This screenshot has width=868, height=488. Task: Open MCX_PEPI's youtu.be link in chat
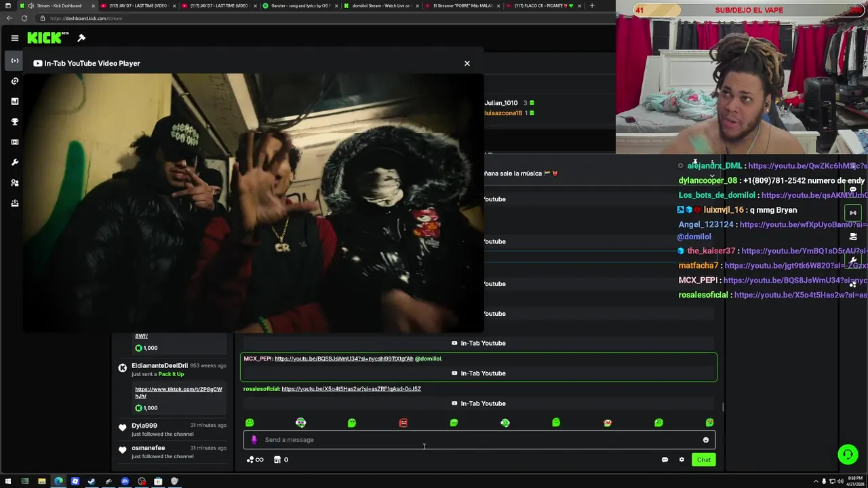coord(344,359)
